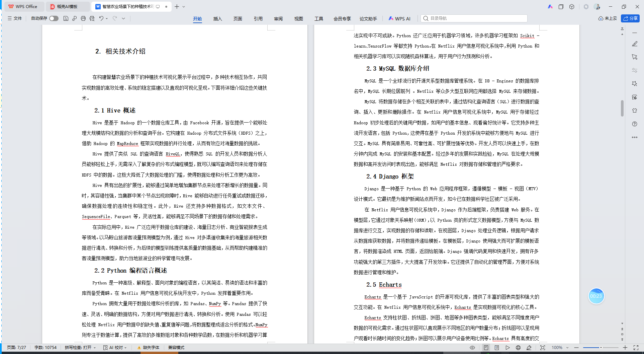Click the pin/star icon in right sidebar
The height and width of the screenshot is (354, 644).
[x=635, y=84]
